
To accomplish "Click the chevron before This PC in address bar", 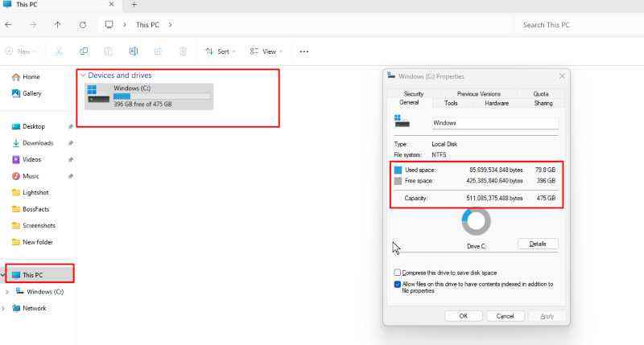I will click(125, 25).
